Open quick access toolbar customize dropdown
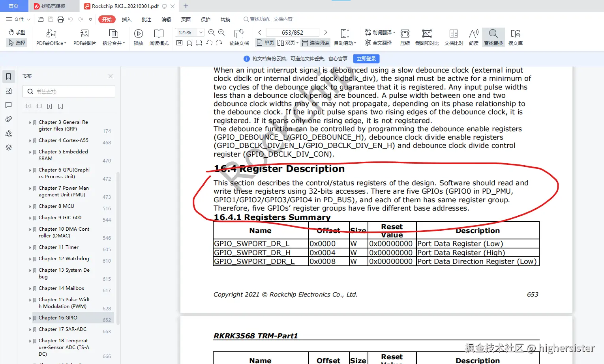 pyautogui.click(x=90, y=19)
